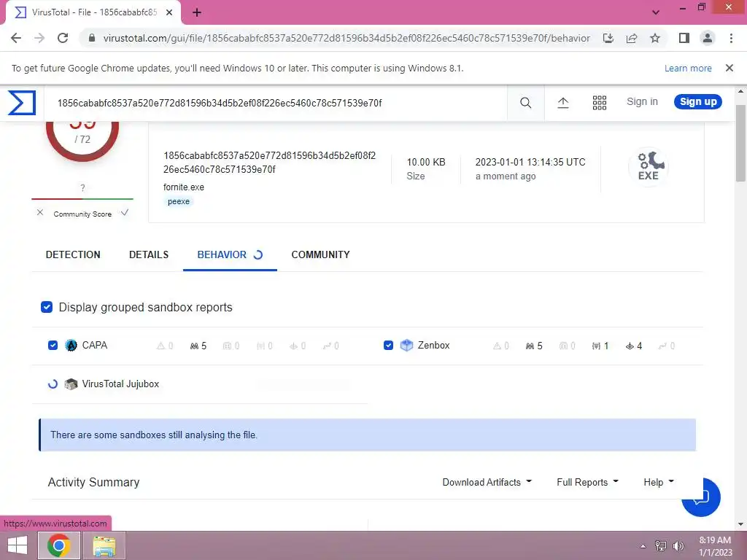
Task: Click the blue chat bubble button
Action: 701,497
